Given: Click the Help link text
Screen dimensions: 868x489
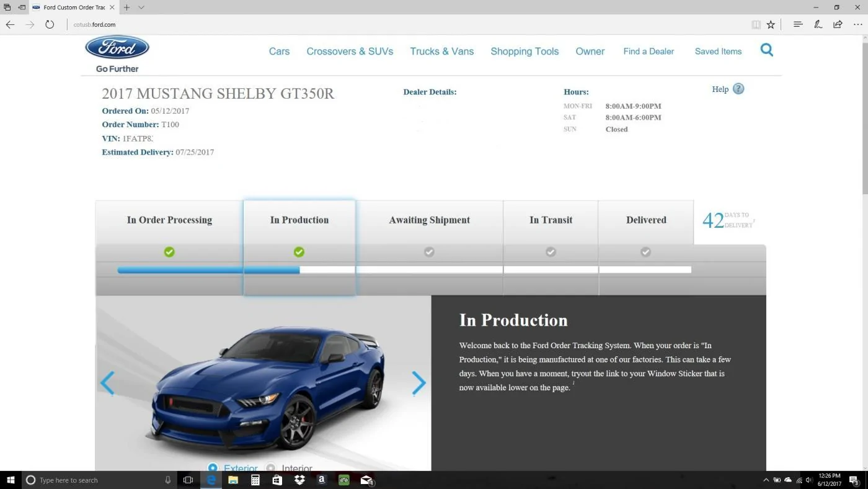Looking at the screenshot, I should tap(720, 89).
